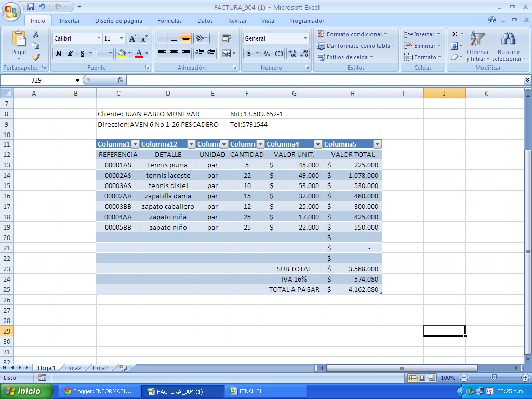Switch to the Fórmulas ribbon tab
The width and height of the screenshot is (532, 399).
tap(169, 21)
